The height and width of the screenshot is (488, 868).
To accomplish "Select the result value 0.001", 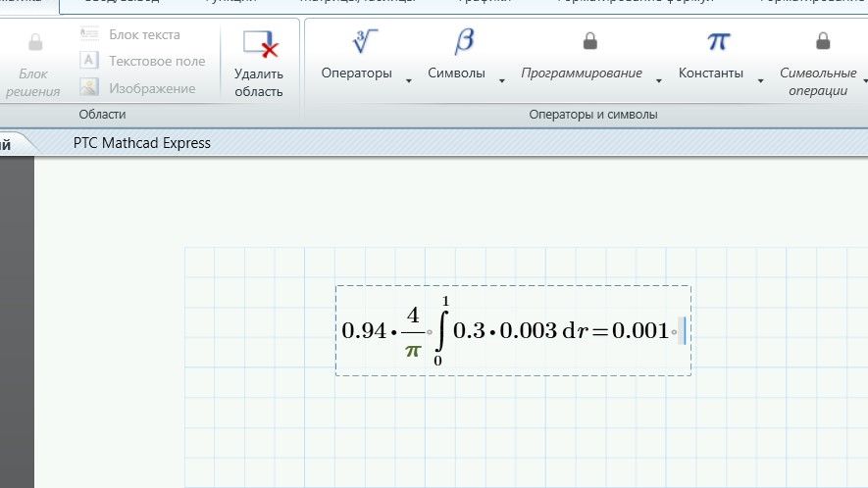I will pos(639,330).
